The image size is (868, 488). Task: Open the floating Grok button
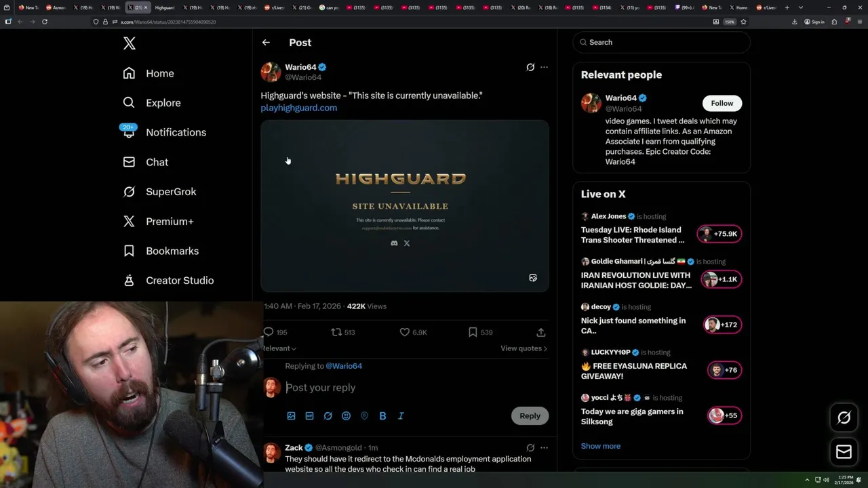pos(844,418)
